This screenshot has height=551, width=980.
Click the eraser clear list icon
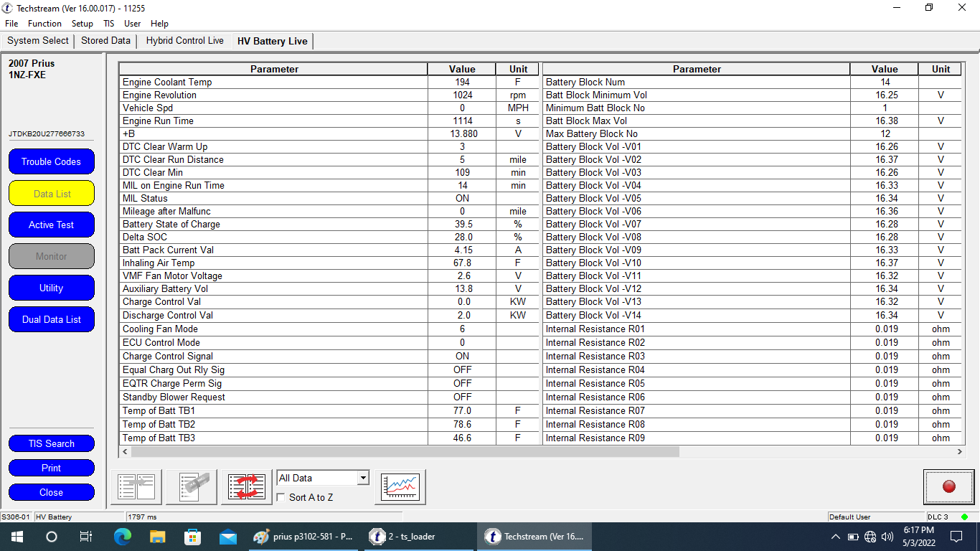coord(192,487)
